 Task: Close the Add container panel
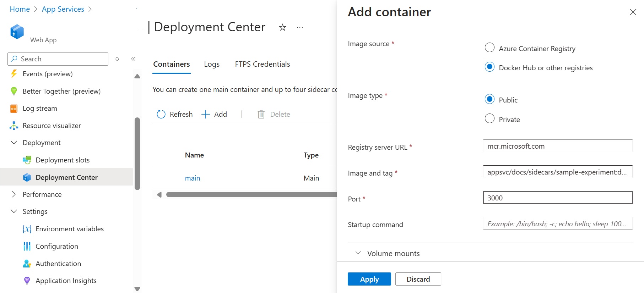pos(633,12)
